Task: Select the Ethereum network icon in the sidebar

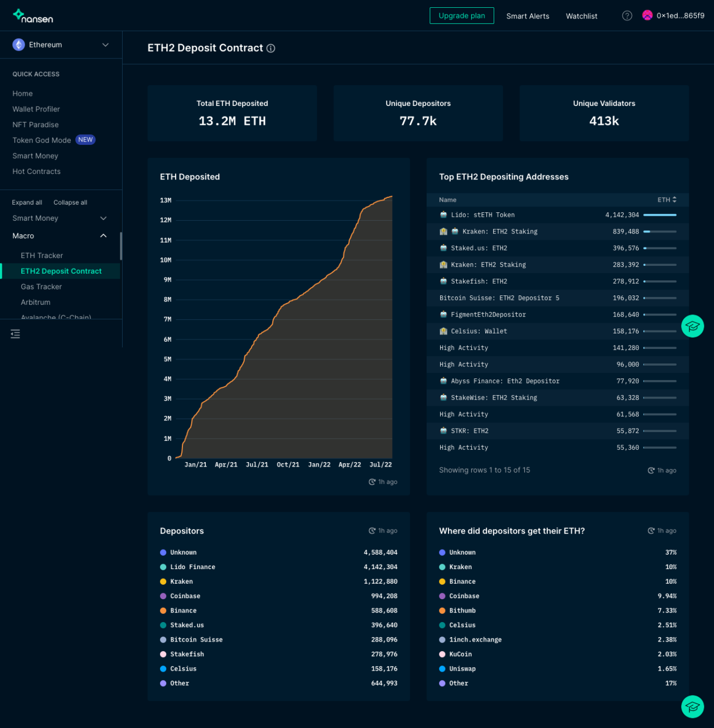Action: coord(18,45)
